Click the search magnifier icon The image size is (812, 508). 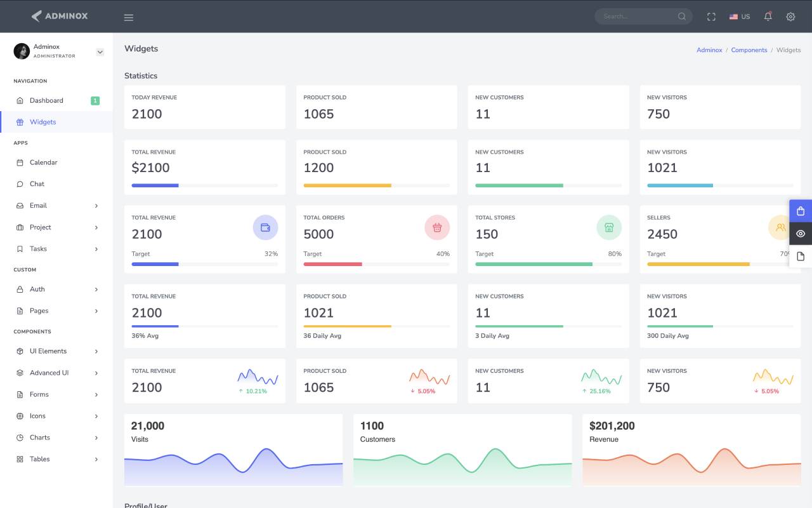[682, 17]
